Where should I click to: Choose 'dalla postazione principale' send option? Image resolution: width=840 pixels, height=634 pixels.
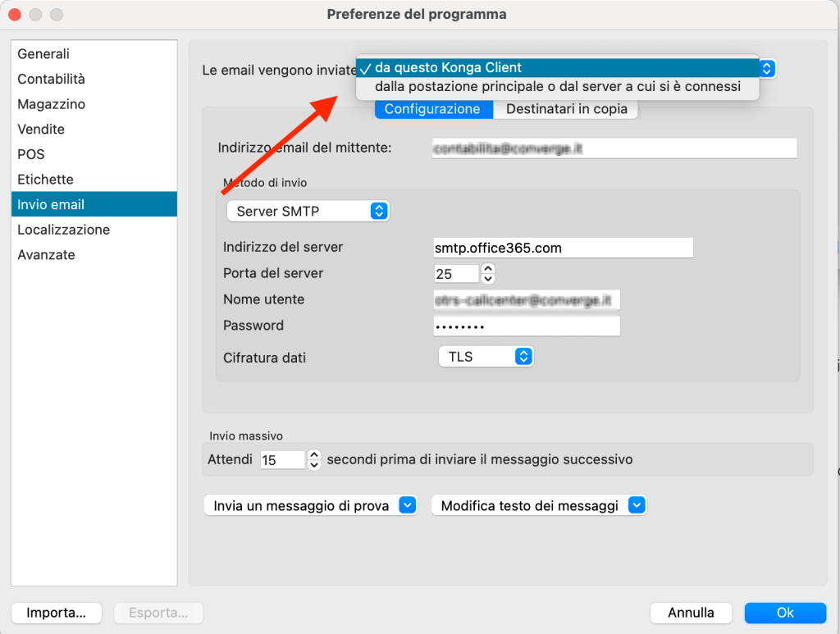coord(557,86)
